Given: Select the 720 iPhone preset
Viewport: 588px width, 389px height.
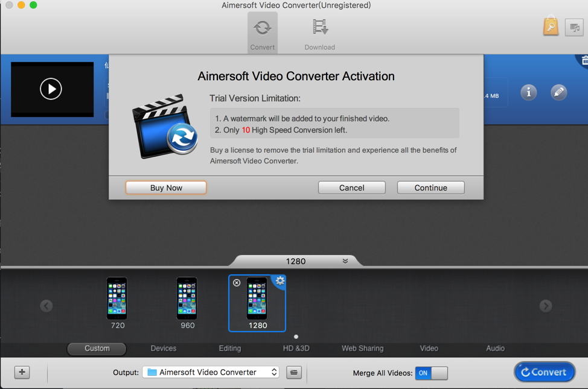Looking at the screenshot, I should tap(117, 303).
